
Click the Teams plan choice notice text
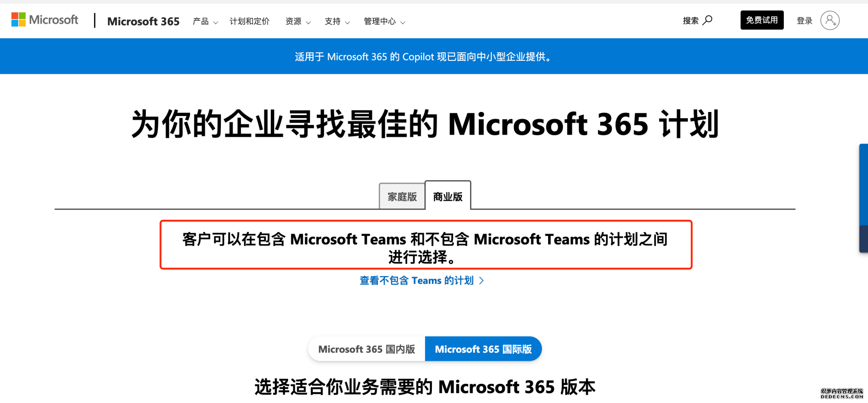pyautogui.click(x=426, y=248)
